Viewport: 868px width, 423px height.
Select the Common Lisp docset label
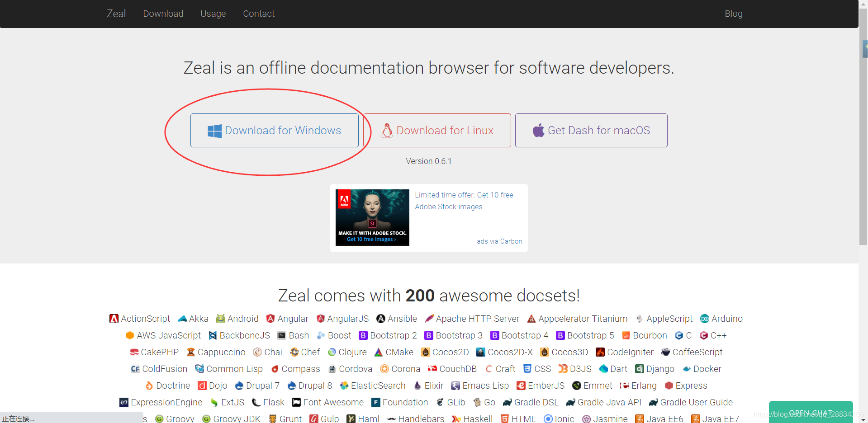pos(235,369)
